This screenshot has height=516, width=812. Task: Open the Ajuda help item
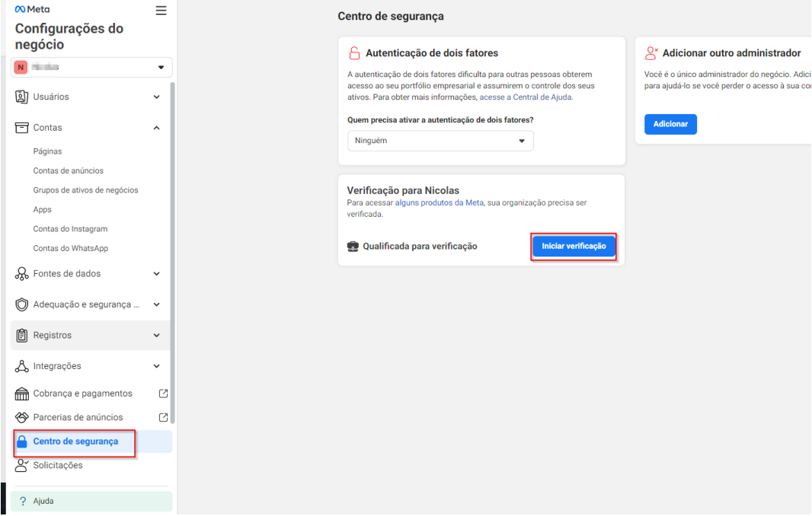pyautogui.click(x=91, y=501)
